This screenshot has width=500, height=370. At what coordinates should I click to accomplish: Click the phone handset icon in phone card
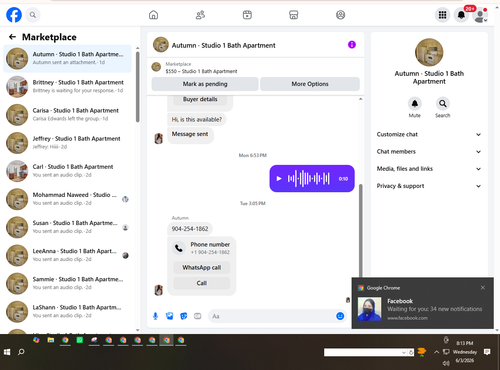tap(179, 248)
